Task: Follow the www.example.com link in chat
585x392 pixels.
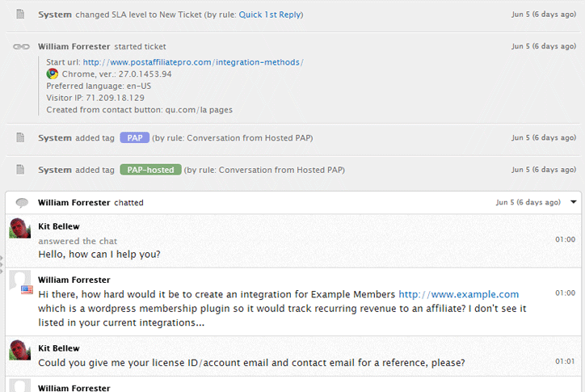Action: [x=458, y=294]
